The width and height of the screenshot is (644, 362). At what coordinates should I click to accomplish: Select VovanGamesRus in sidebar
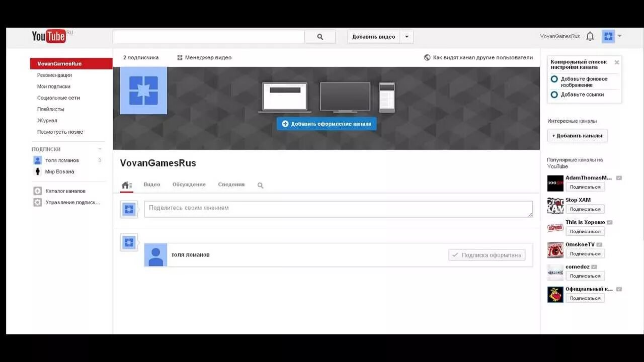(71, 64)
